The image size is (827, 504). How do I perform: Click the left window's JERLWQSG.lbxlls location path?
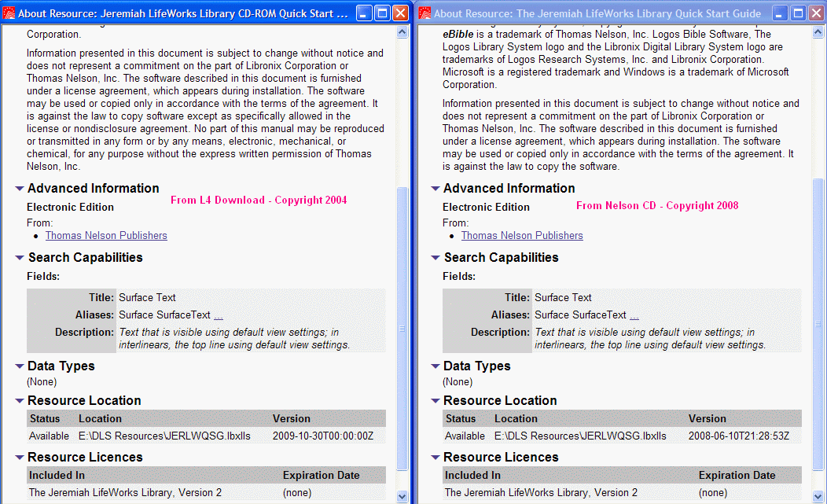(164, 436)
